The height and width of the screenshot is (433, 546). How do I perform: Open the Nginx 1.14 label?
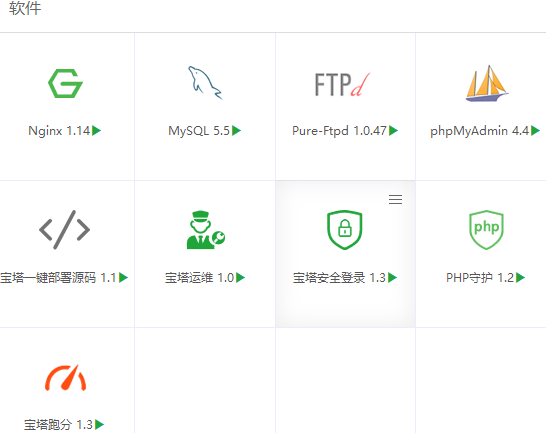(59, 131)
